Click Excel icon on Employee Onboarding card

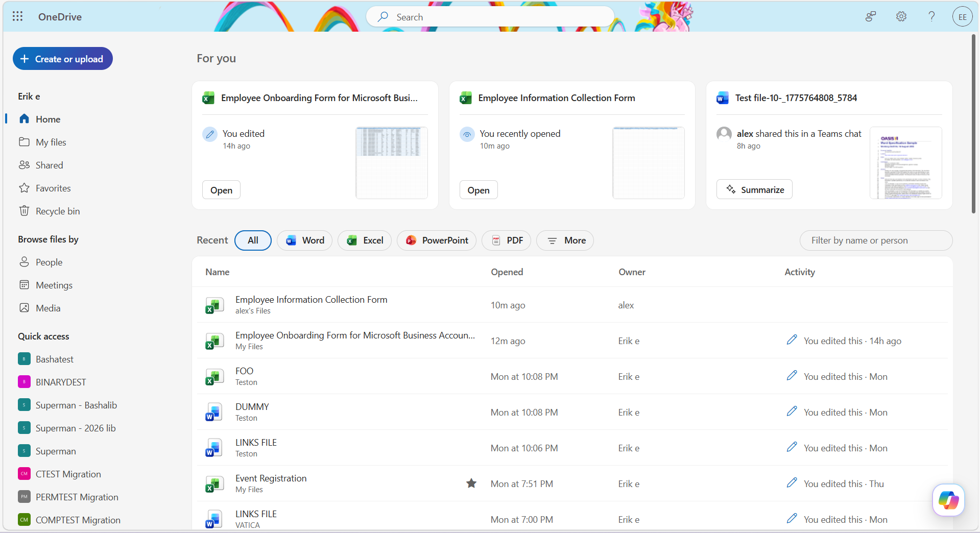208,98
